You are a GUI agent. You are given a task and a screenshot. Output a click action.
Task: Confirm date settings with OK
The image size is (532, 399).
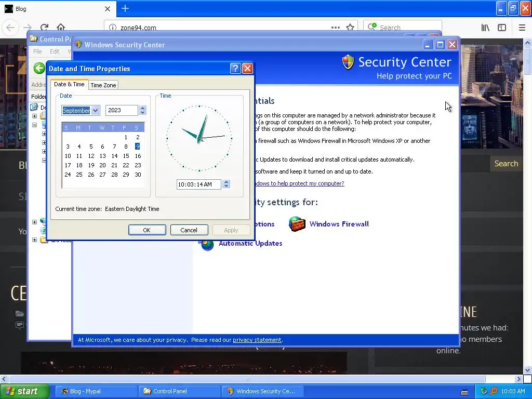pyautogui.click(x=147, y=230)
